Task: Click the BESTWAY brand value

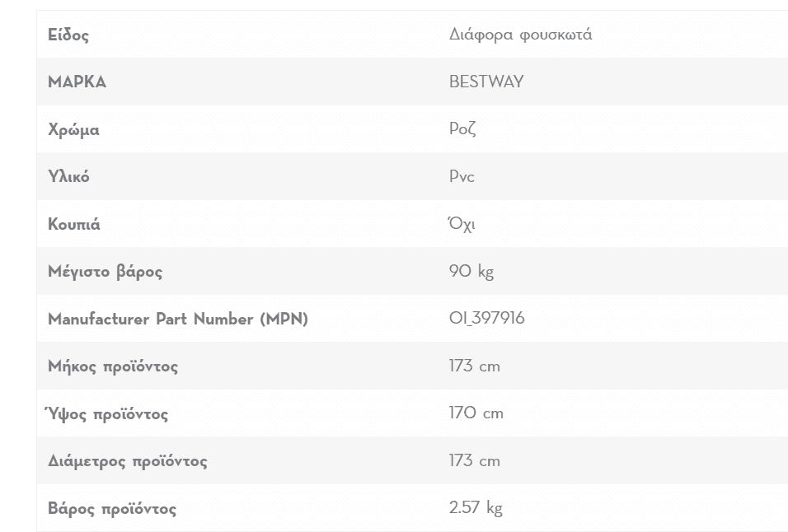Action: coord(486,82)
